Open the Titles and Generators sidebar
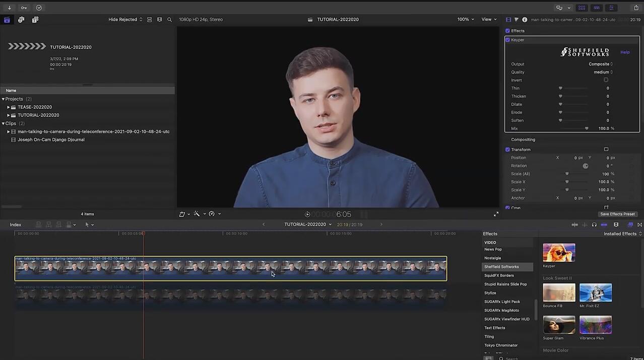This screenshot has height=360, width=644. [x=35, y=20]
